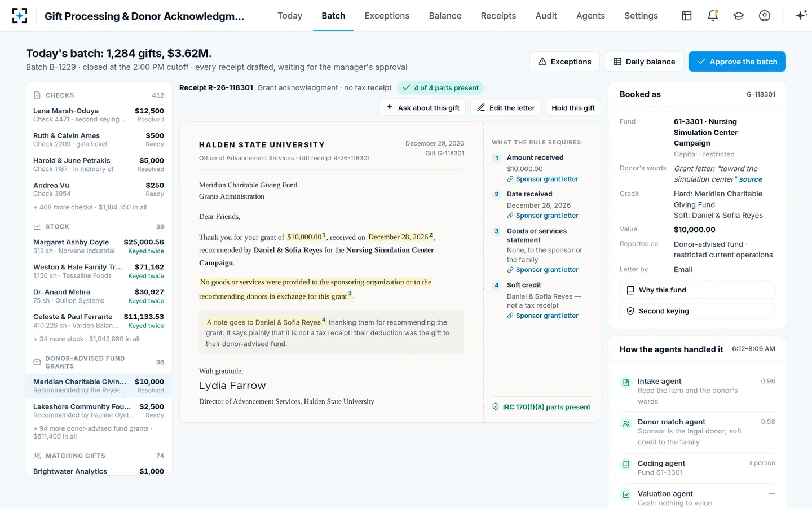Open the Exceptions tab
The width and height of the screenshot is (812, 508).
tap(387, 16)
